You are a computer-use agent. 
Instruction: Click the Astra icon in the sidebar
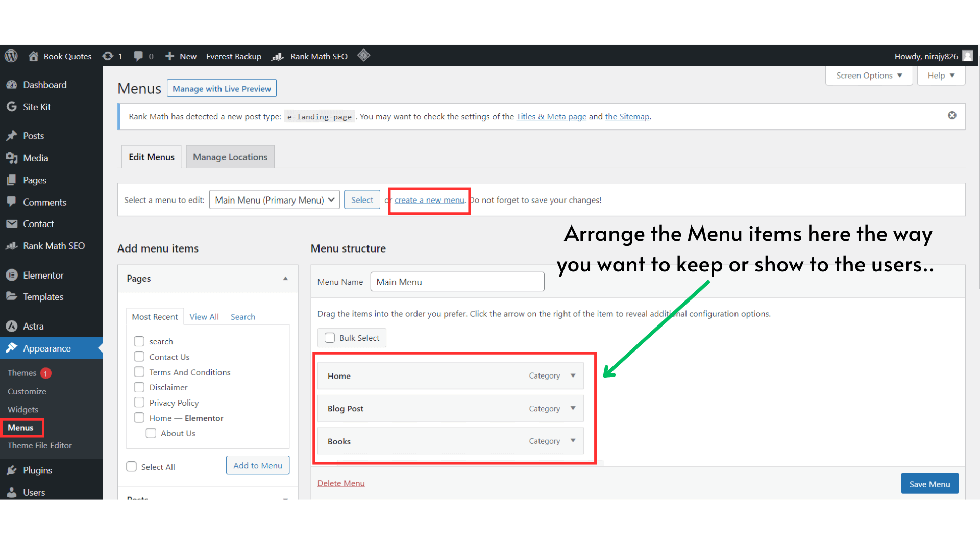[12, 326]
